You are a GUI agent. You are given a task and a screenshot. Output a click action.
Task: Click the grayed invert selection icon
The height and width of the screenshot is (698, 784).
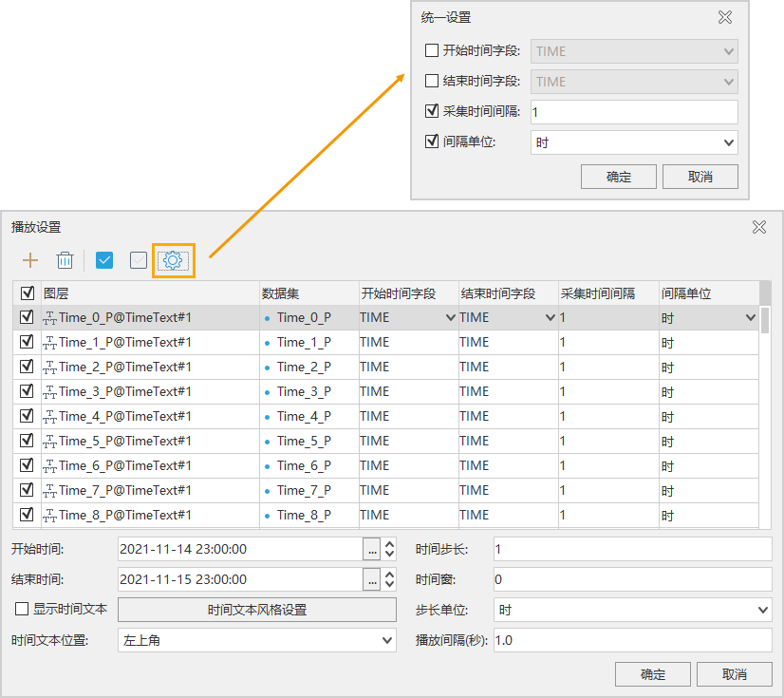(x=139, y=260)
